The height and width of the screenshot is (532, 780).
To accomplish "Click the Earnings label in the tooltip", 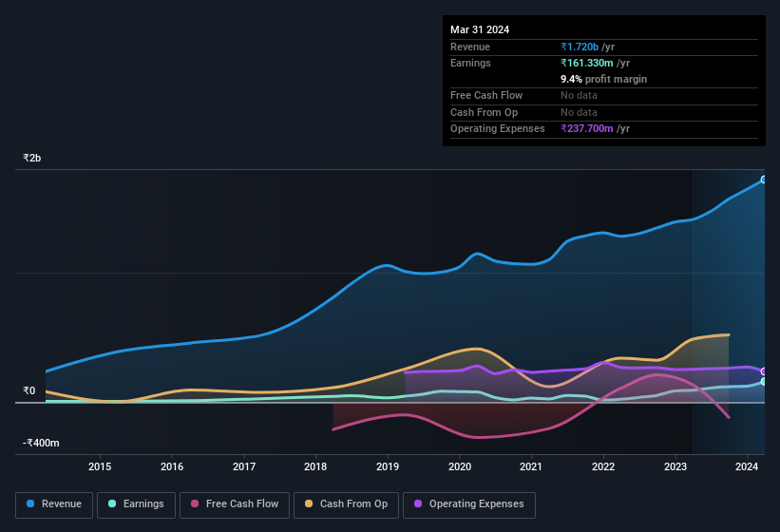I will (470, 63).
